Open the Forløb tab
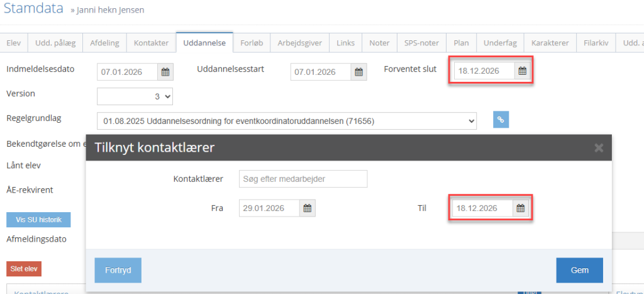The width and height of the screenshot is (644, 294). tap(252, 43)
